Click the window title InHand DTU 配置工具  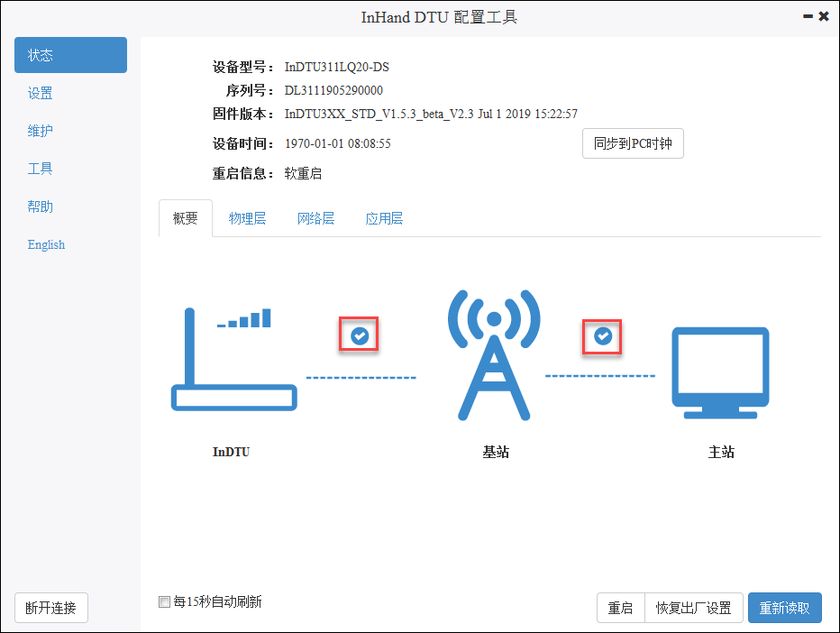pyautogui.click(x=439, y=17)
